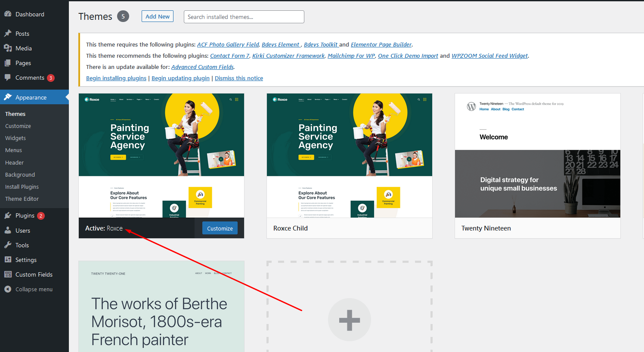Open Mailchimp For WP link

tap(351, 56)
